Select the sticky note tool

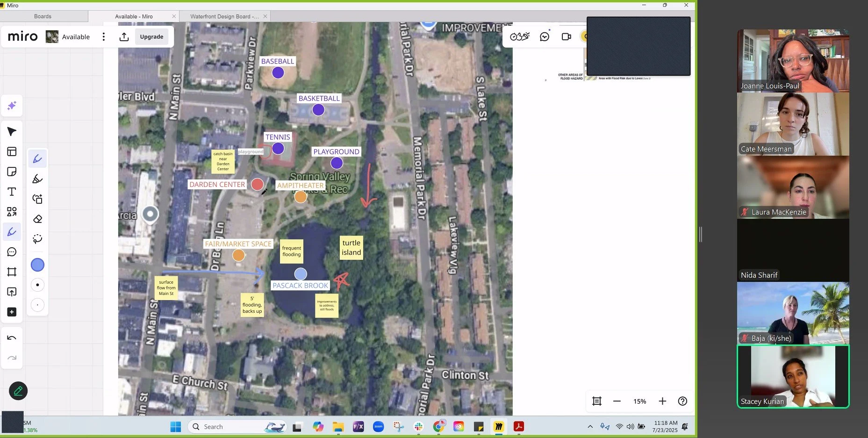(x=12, y=172)
